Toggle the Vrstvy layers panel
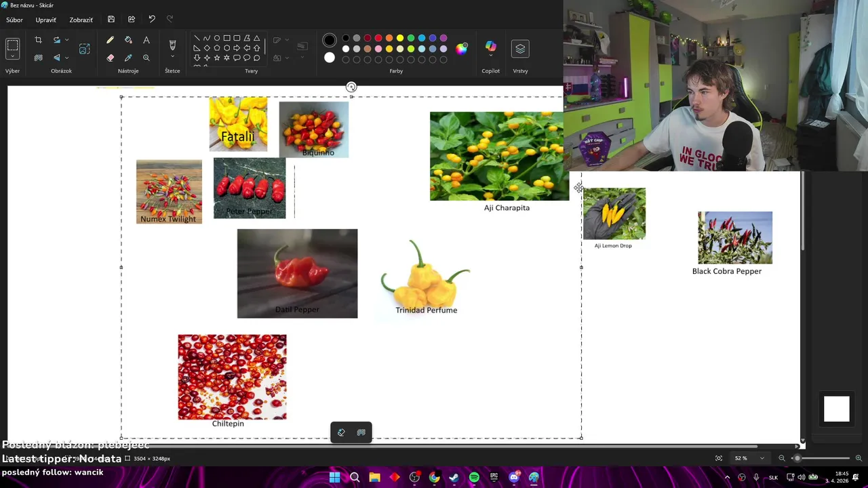Image resolution: width=868 pixels, height=488 pixels. [520, 48]
